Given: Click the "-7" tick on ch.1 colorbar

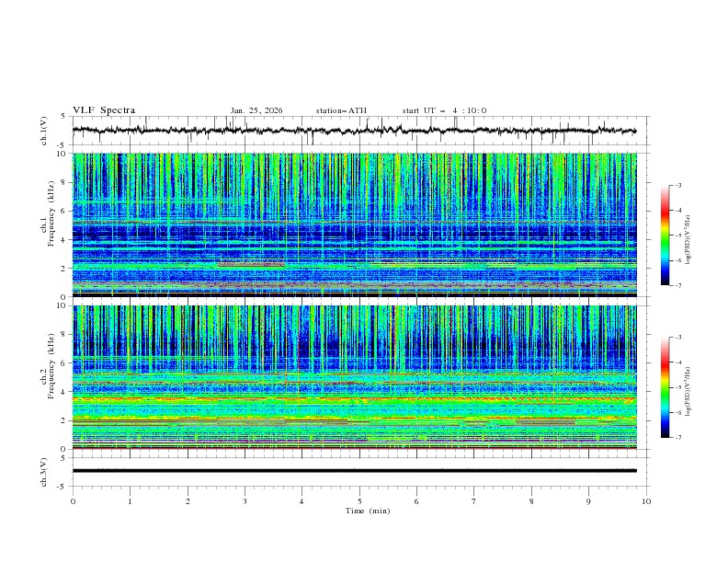Looking at the screenshot, I should (677, 286).
